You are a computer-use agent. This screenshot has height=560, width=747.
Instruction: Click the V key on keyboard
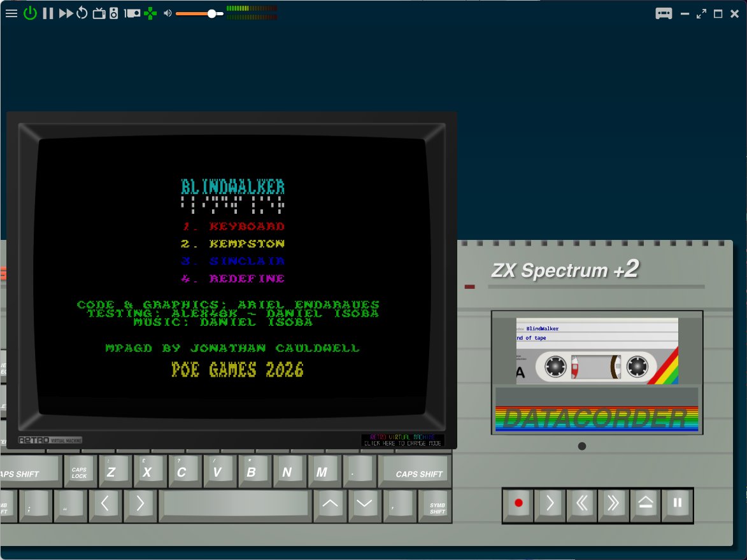click(219, 470)
